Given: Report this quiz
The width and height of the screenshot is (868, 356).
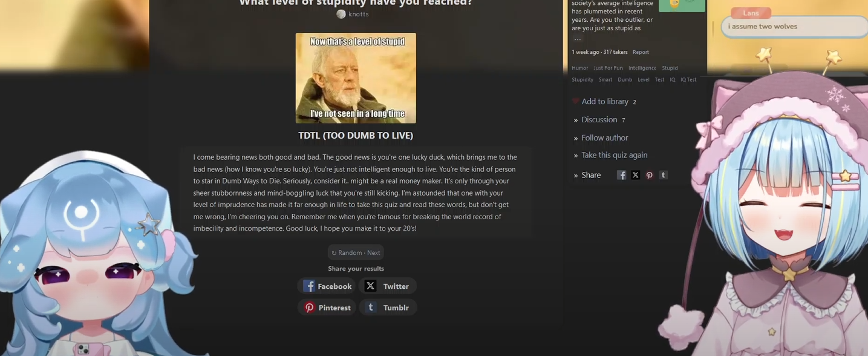Looking at the screenshot, I should (x=641, y=52).
